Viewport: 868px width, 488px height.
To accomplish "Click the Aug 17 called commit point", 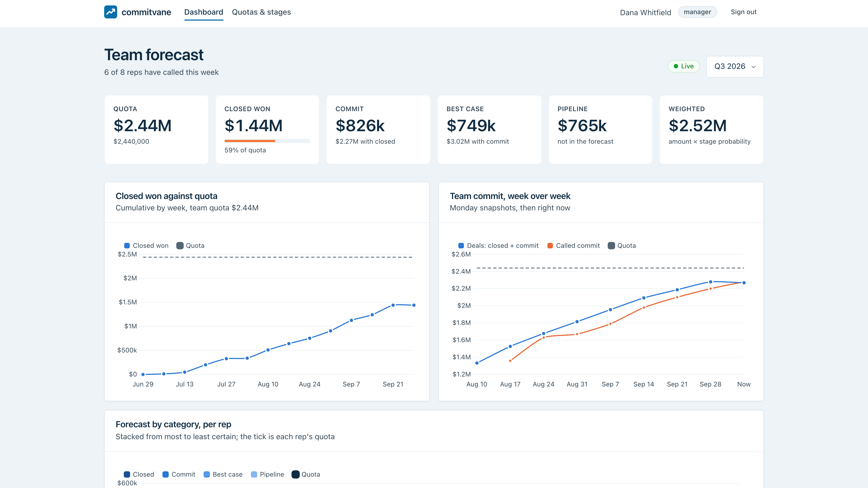I will click(x=510, y=361).
